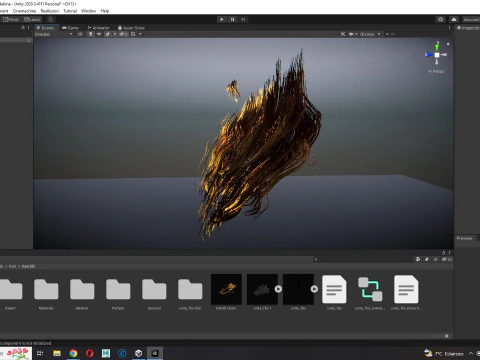Click the blue Z axis of orientation gizmo
This screenshot has width=480, height=360.
(429, 55)
